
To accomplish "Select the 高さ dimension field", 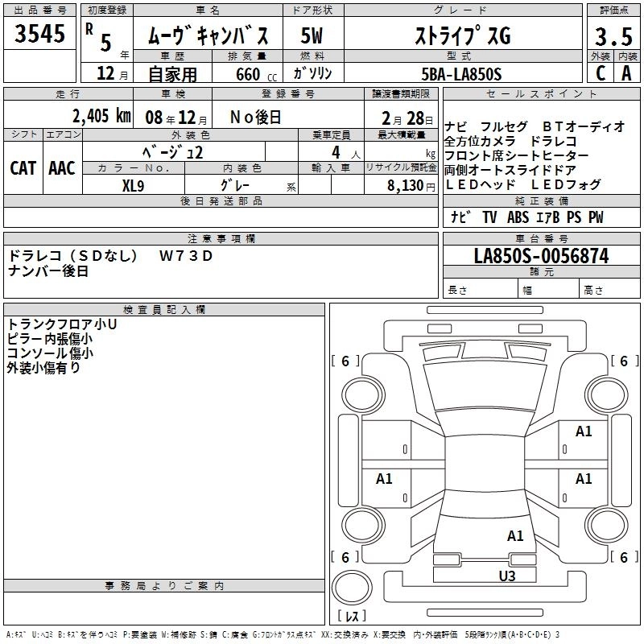I will coord(610,288).
